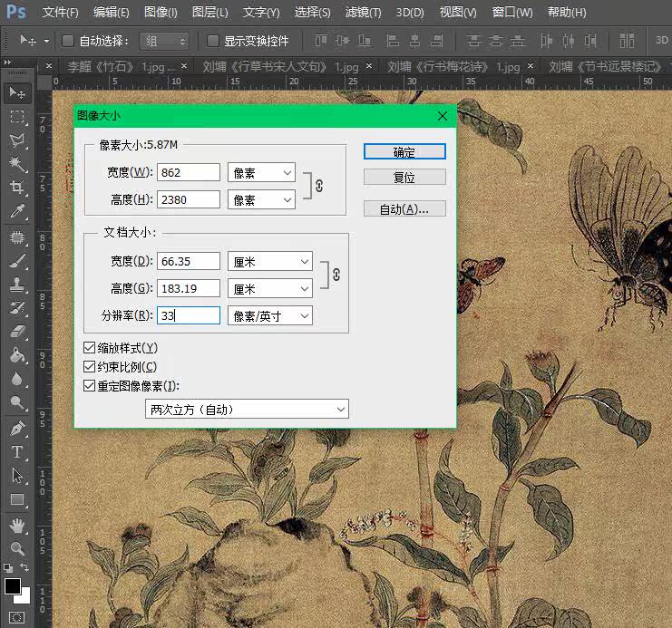Open 3D mode control in options bar
This screenshot has width=672, height=628.
click(661, 40)
